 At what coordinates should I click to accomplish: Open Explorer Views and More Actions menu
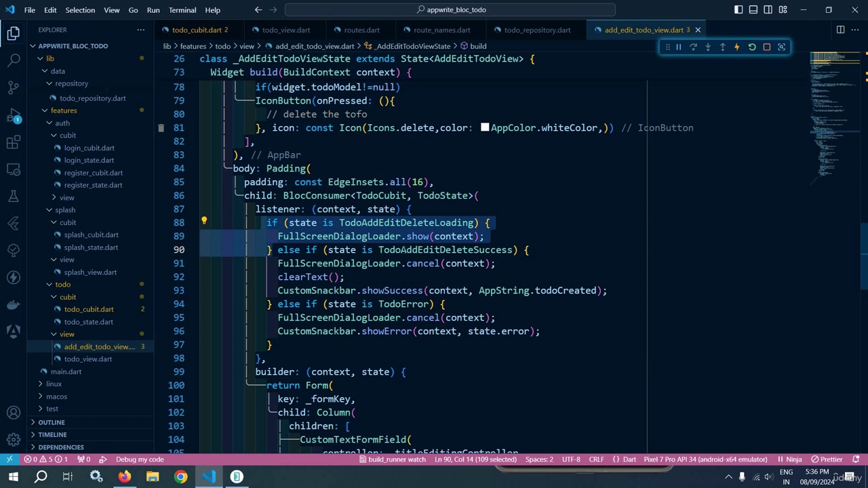click(140, 30)
